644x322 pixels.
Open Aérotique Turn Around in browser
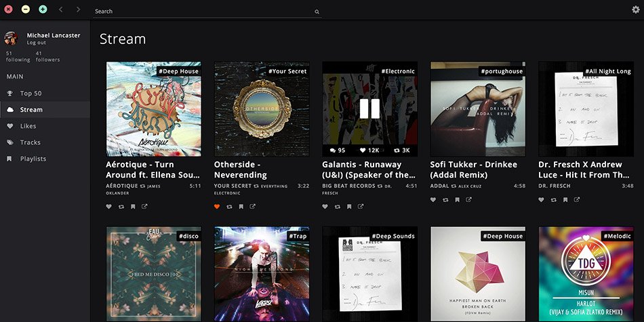144,207
